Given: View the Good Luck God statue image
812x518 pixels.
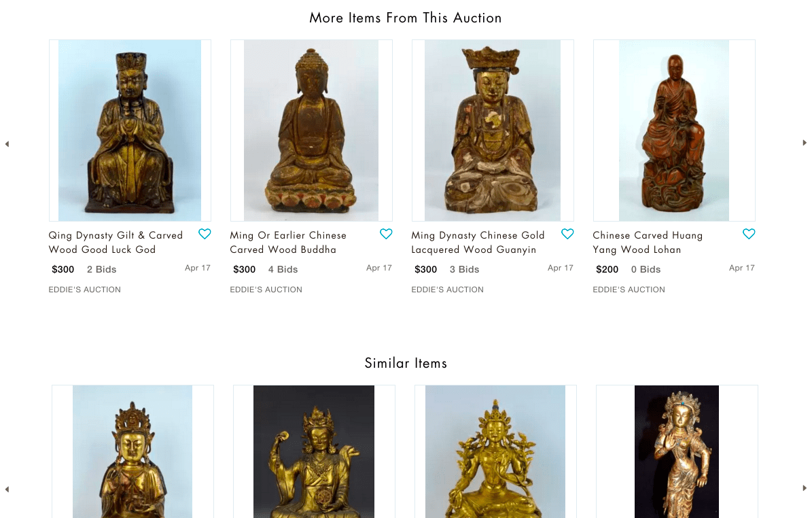Looking at the screenshot, I should pyautogui.click(x=130, y=131).
